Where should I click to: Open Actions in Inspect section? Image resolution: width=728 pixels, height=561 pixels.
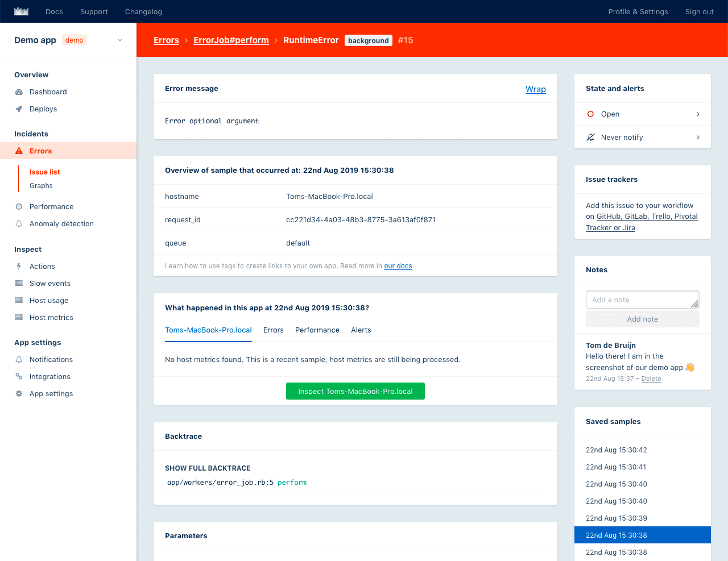(42, 267)
